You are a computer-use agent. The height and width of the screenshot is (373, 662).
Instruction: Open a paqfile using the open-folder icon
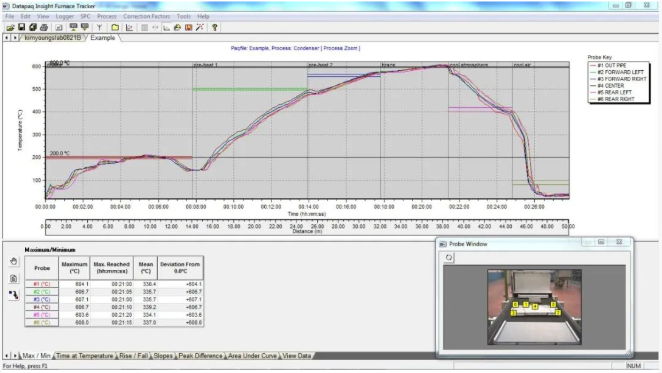tap(10, 27)
